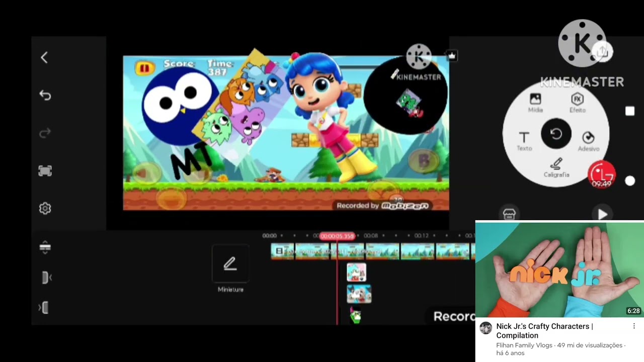Image resolution: width=644 pixels, height=362 pixels.
Task: Select the main video track clip
Action: (x=372, y=251)
